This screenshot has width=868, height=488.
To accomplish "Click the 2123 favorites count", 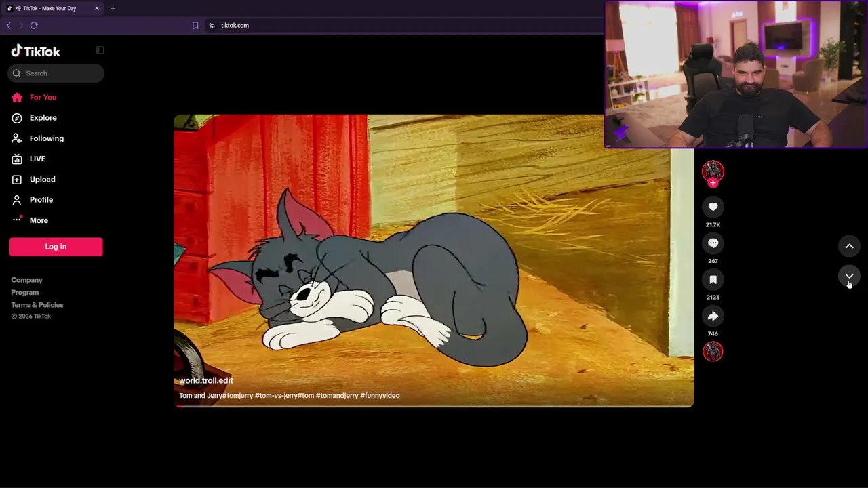I will 713,298.
